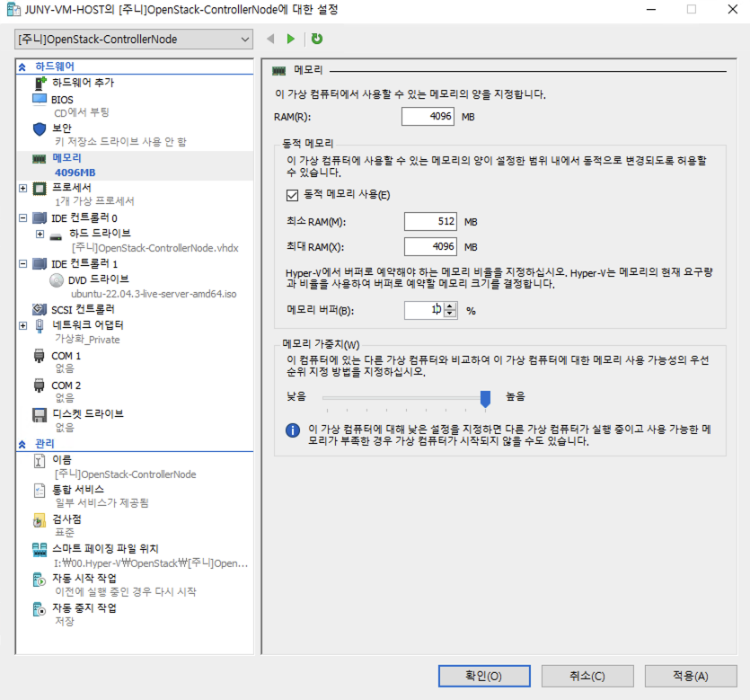This screenshot has width=750, height=700.
Task: Select the 통합 서비스 icon
Action: coord(40,491)
